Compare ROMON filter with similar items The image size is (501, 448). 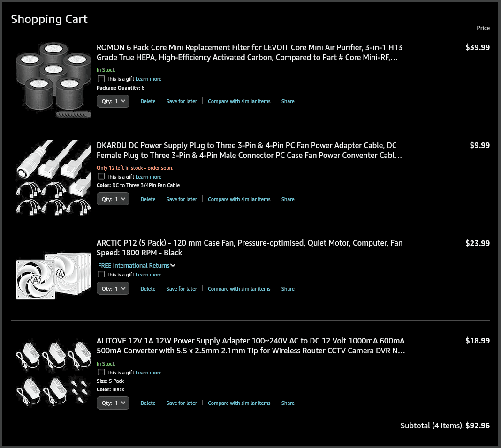point(239,101)
